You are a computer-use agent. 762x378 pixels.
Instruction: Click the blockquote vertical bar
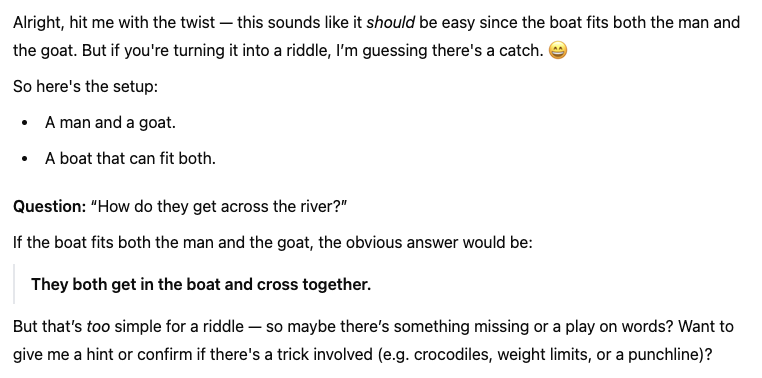(x=14, y=284)
